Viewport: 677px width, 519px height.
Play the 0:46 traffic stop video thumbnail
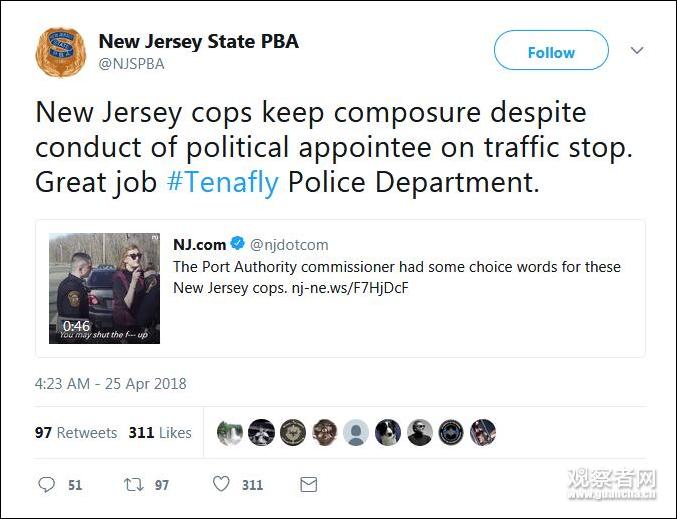(104, 288)
